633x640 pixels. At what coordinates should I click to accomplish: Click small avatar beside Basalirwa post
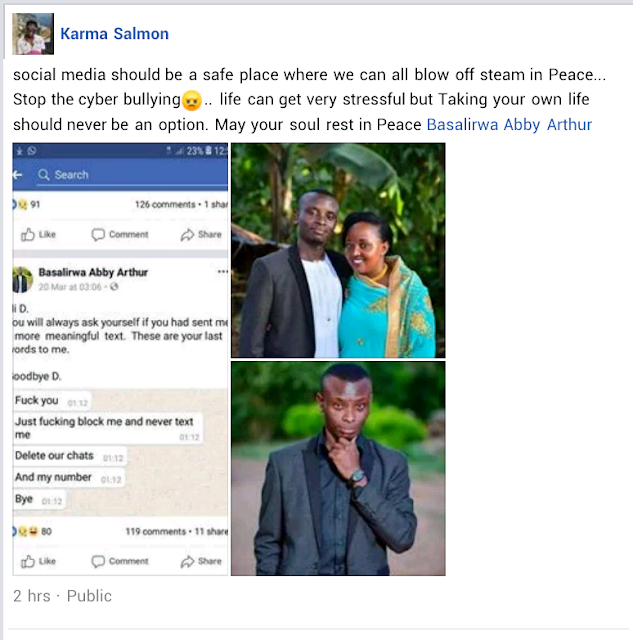tap(22, 280)
